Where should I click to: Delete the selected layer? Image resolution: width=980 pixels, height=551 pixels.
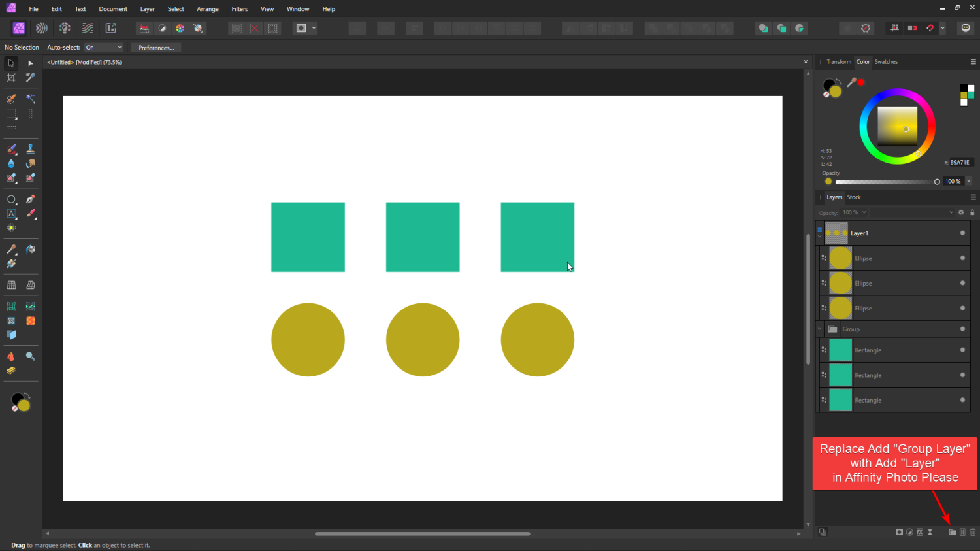click(x=973, y=532)
